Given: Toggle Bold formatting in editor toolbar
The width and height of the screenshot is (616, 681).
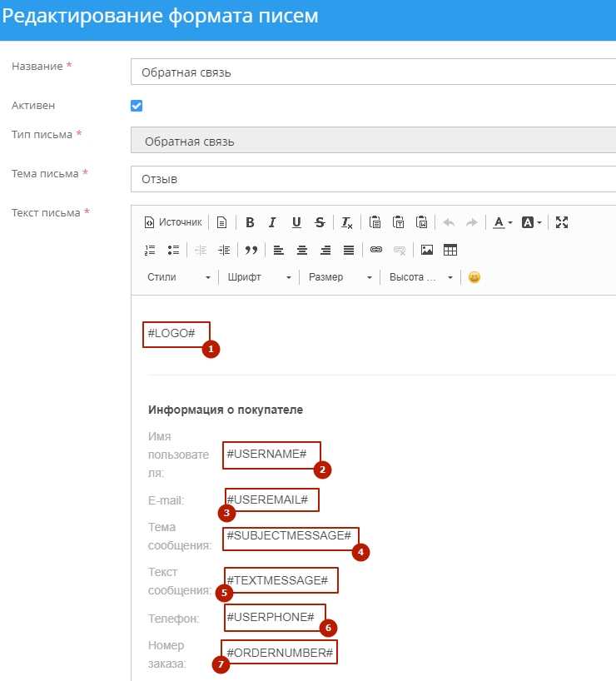Looking at the screenshot, I should point(250,222).
